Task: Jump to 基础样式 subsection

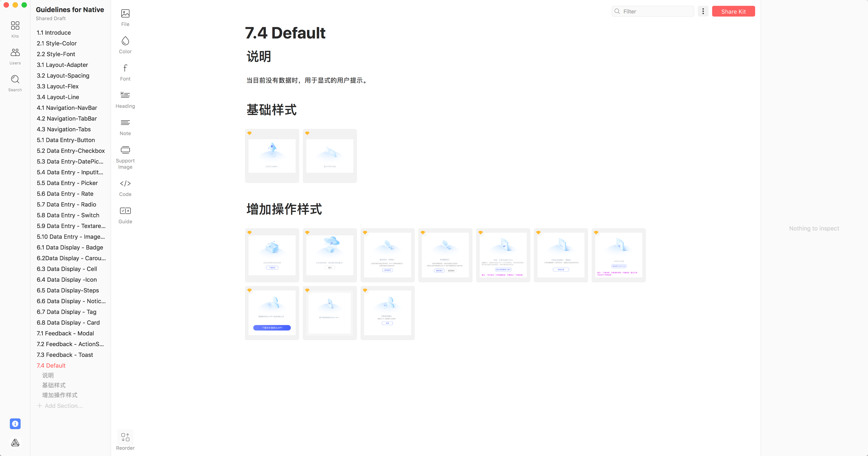Action: (x=54, y=385)
